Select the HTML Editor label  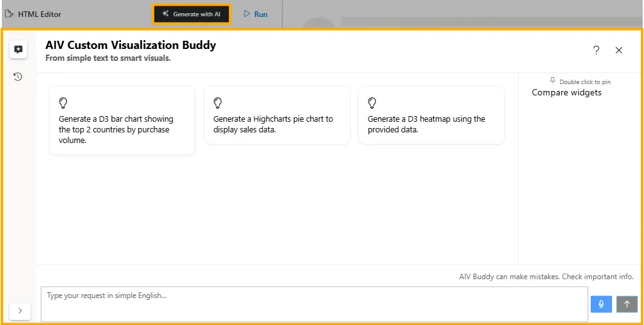40,14
